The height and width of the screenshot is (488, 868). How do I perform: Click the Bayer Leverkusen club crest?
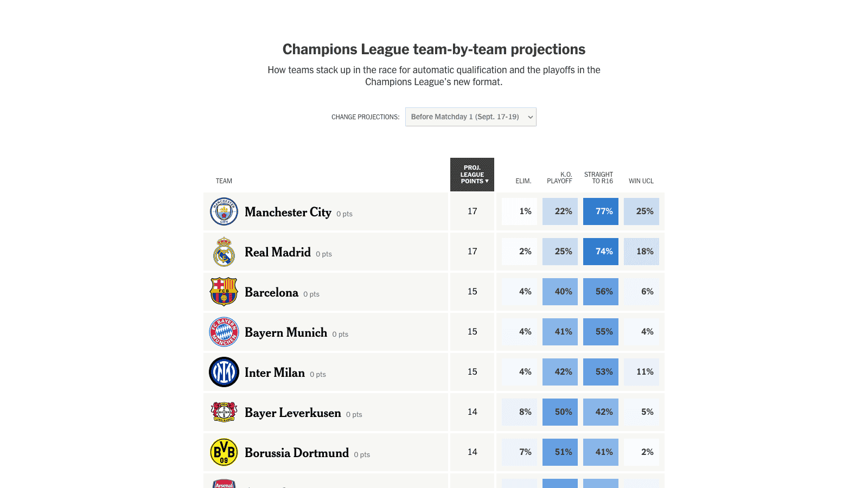click(224, 412)
